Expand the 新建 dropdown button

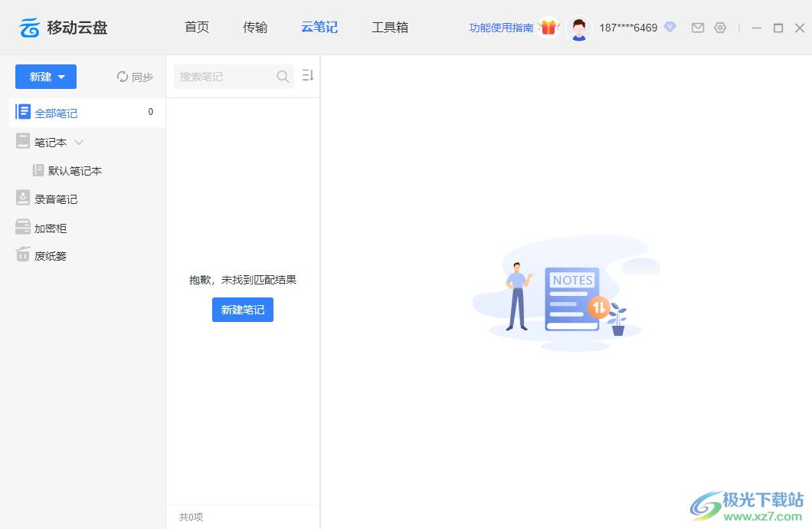pos(46,77)
